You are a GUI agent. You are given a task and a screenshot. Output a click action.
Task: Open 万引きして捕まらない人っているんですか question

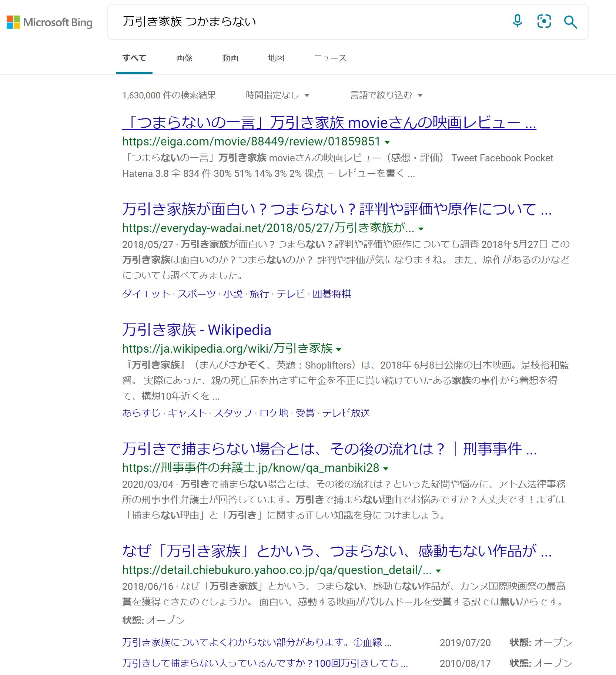point(265,663)
